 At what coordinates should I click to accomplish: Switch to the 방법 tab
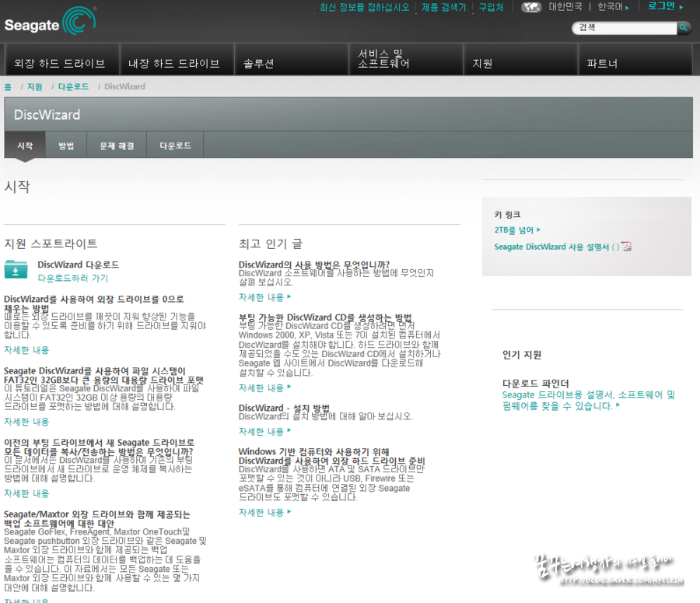click(66, 145)
